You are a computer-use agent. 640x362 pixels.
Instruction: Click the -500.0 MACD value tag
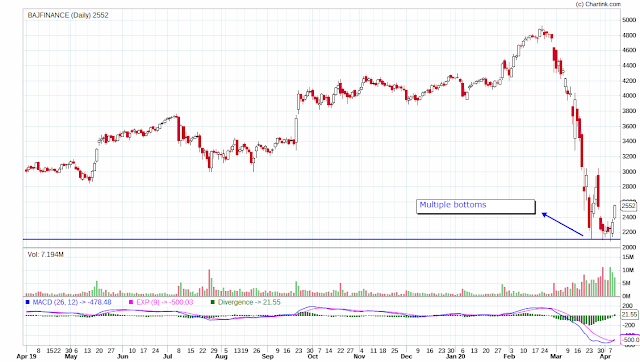[x=630, y=340]
